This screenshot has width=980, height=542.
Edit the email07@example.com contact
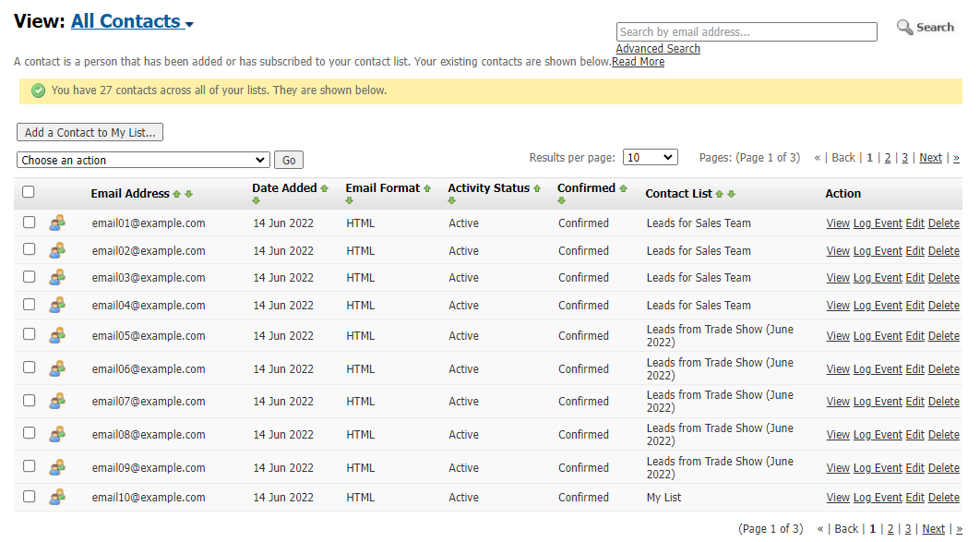tap(915, 402)
